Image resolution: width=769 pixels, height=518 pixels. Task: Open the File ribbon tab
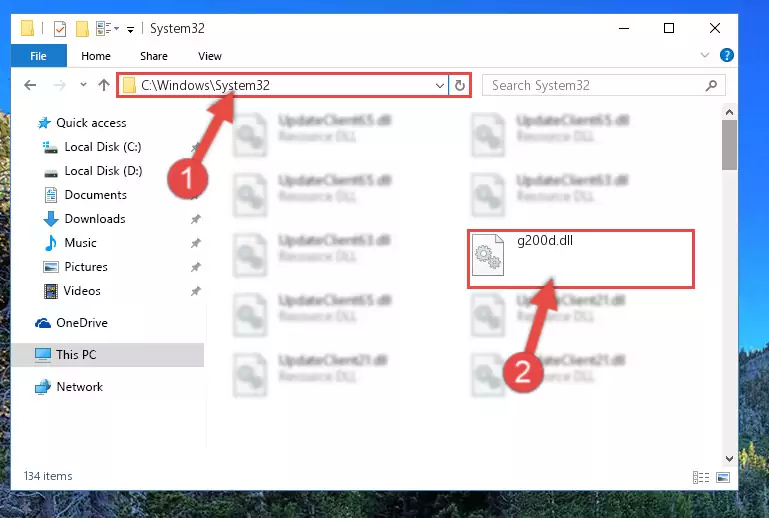[38, 56]
